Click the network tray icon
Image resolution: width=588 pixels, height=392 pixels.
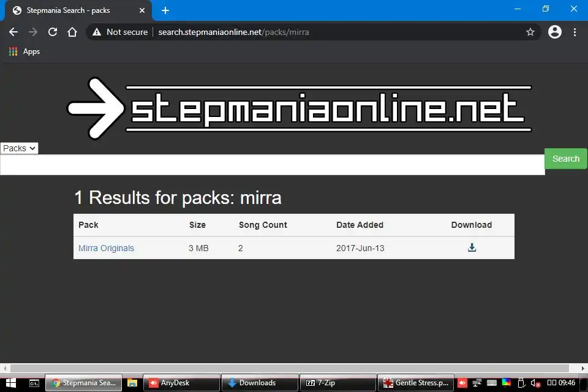click(x=477, y=383)
